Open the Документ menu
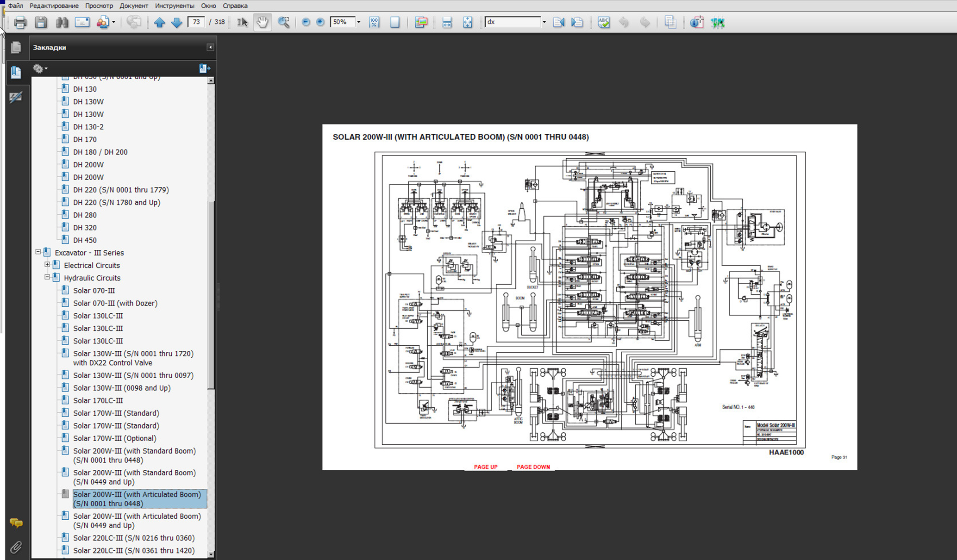The width and height of the screenshot is (957, 560). tap(133, 6)
